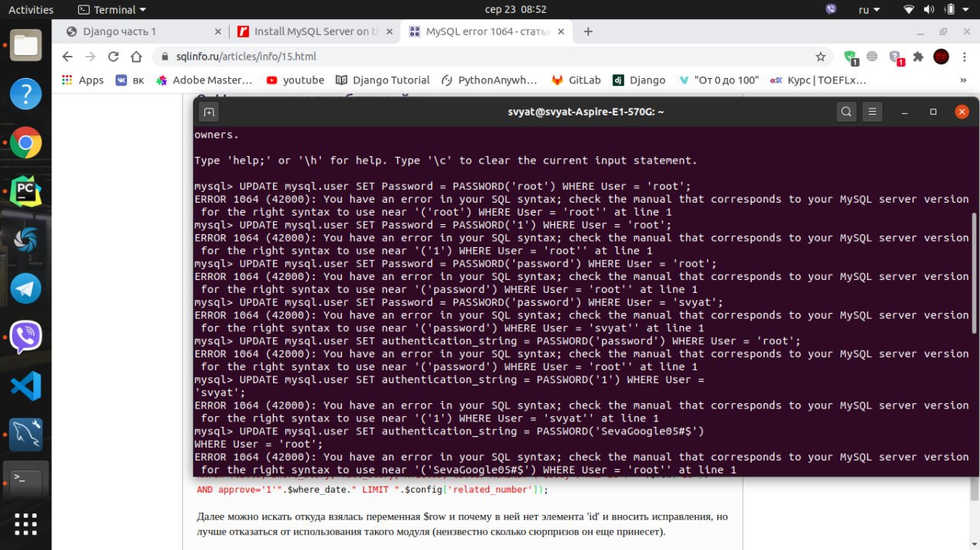Select the MySQL error 1064 tab
Screen dimensions: 980x550
coord(487,31)
